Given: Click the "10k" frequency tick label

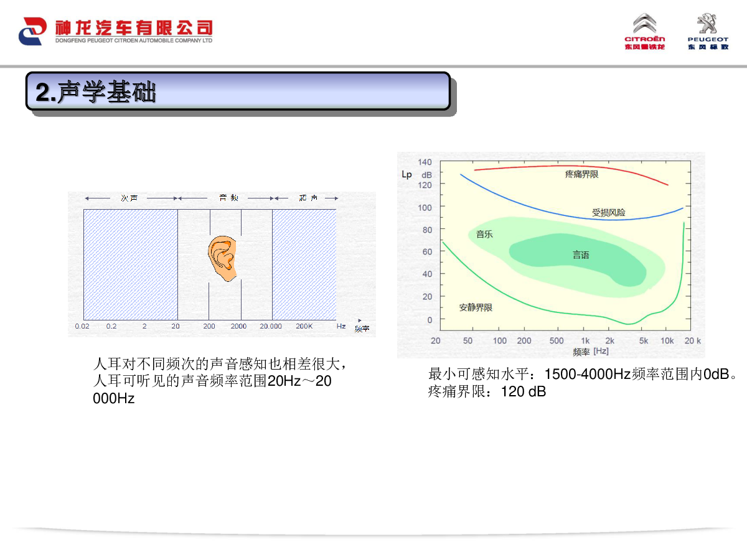Looking at the screenshot, I should (x=667, y=341).
